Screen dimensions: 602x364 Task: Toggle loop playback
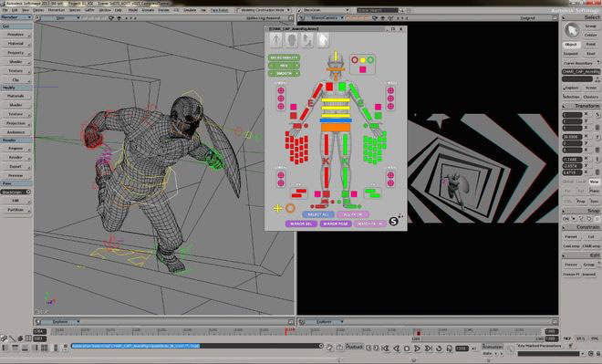click(x=439, y=348)
